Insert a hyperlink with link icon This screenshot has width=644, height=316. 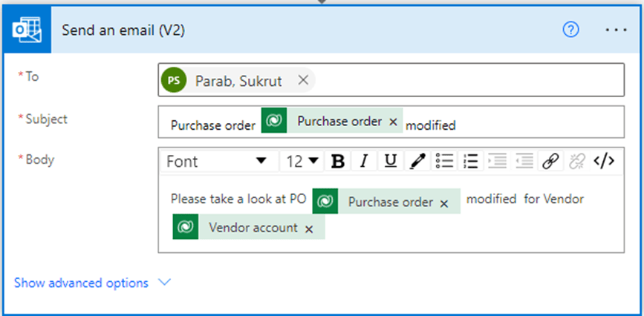click(550, 161)
